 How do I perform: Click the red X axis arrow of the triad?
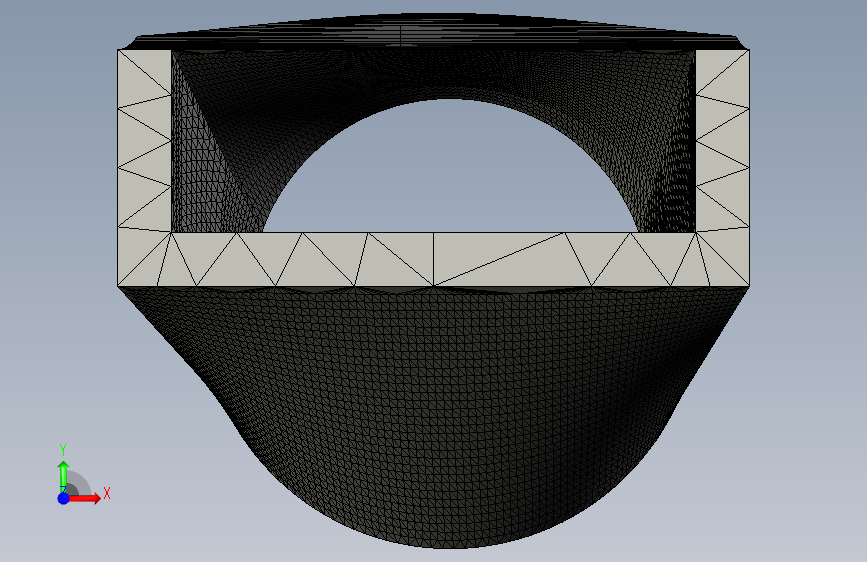pos(85,498)
